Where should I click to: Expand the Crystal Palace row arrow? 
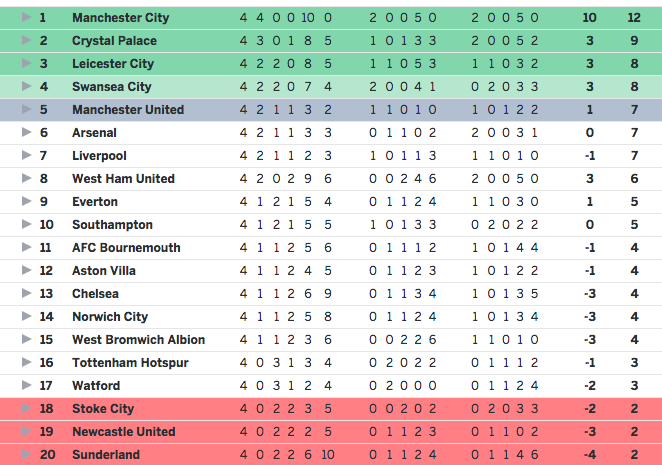pyautogui.click(x=26, y=41)
